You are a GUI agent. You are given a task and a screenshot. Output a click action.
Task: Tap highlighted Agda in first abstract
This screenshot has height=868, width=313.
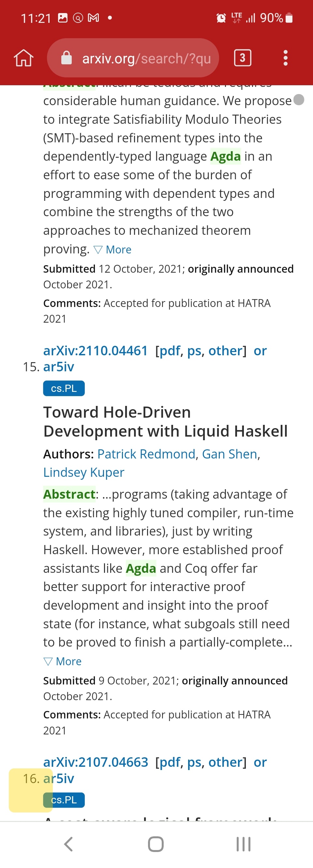tap(226, 156)
